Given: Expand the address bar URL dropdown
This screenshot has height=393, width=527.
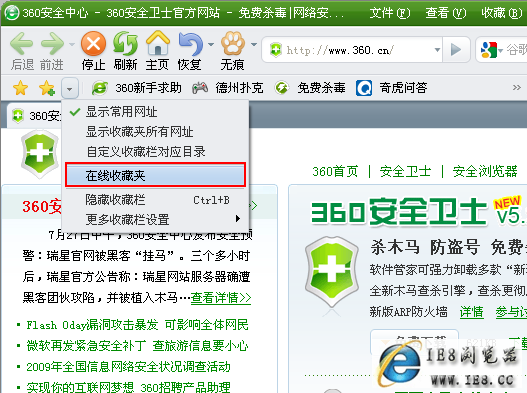Looking at the screenshot, I should point(437,50).
